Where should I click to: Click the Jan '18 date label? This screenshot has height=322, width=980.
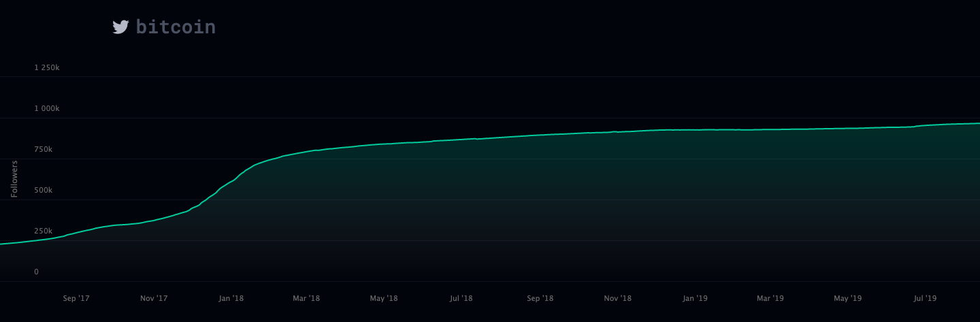(231, 298)
